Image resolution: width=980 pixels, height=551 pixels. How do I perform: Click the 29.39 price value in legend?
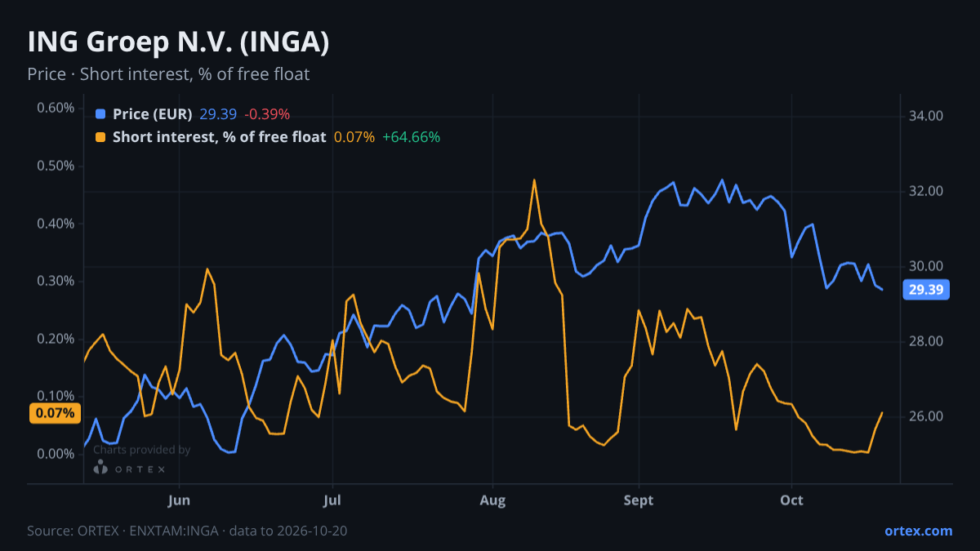click(218, 114)
